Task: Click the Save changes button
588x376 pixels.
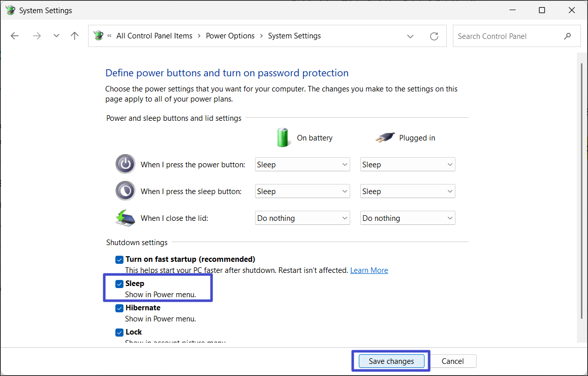Action: coord(391,361)
